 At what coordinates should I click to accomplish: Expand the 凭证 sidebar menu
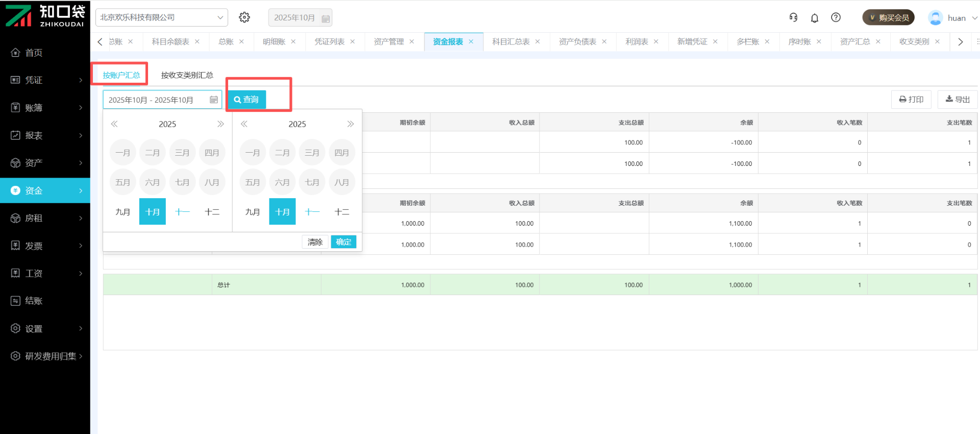coord(45,80)
